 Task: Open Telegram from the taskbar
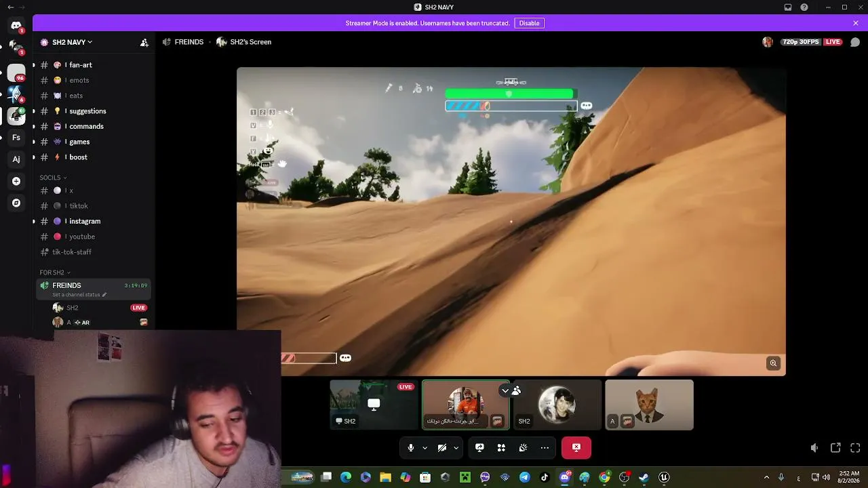click(x=525, y=477)
